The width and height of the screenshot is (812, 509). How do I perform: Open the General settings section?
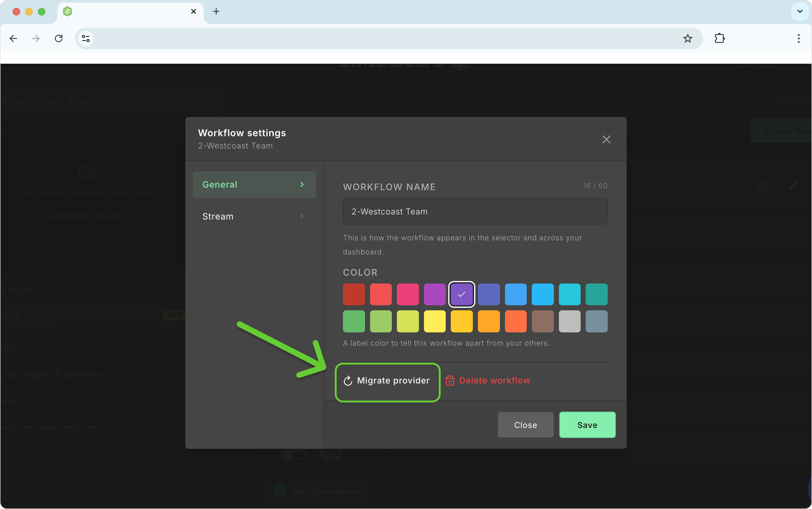(254, 184)
